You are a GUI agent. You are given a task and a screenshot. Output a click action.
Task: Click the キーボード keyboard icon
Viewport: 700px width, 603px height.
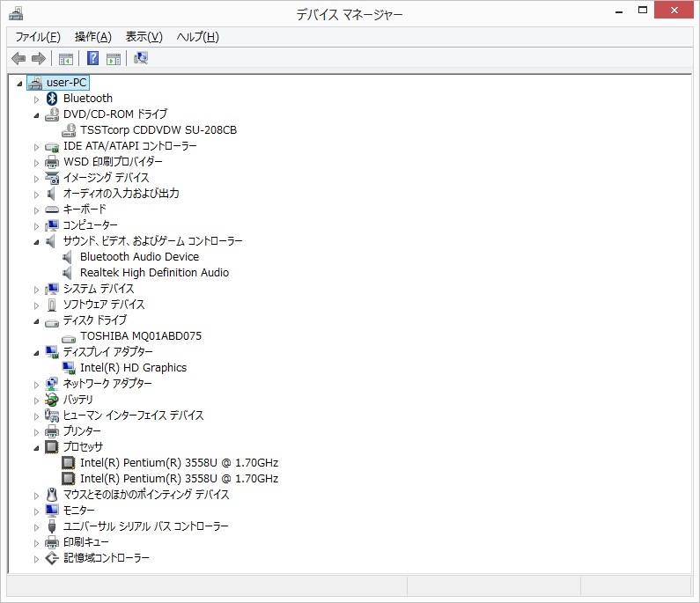pos(52,210)
